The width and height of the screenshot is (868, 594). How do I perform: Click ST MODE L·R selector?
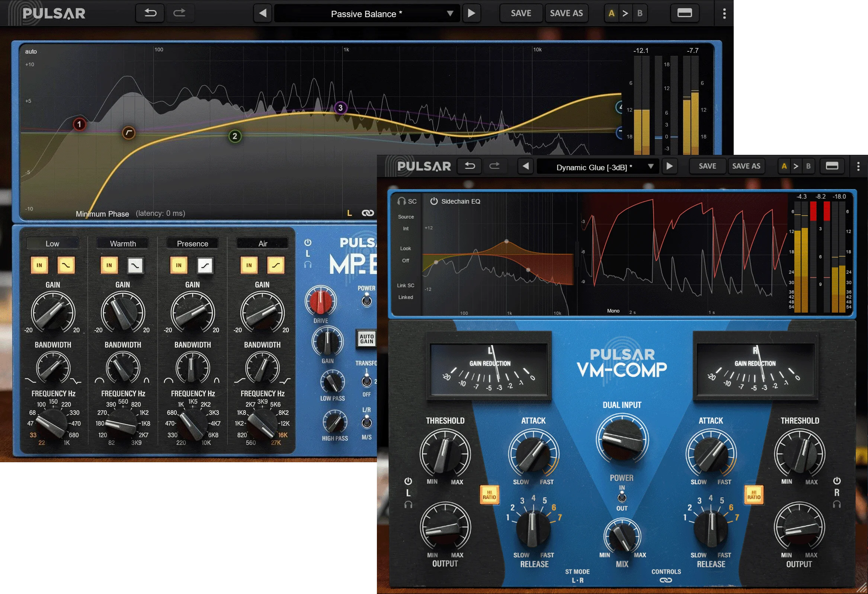(577, 576)
